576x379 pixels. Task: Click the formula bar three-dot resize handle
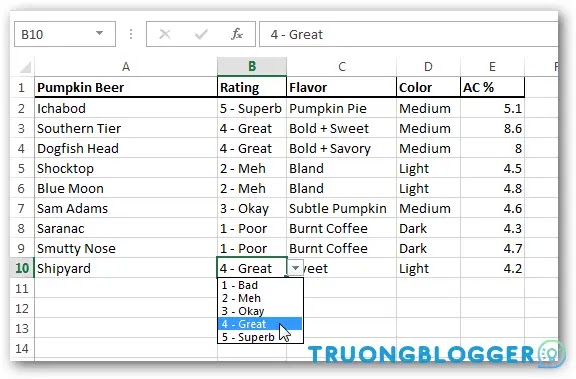pyautogui.click(x=131, y=34)
